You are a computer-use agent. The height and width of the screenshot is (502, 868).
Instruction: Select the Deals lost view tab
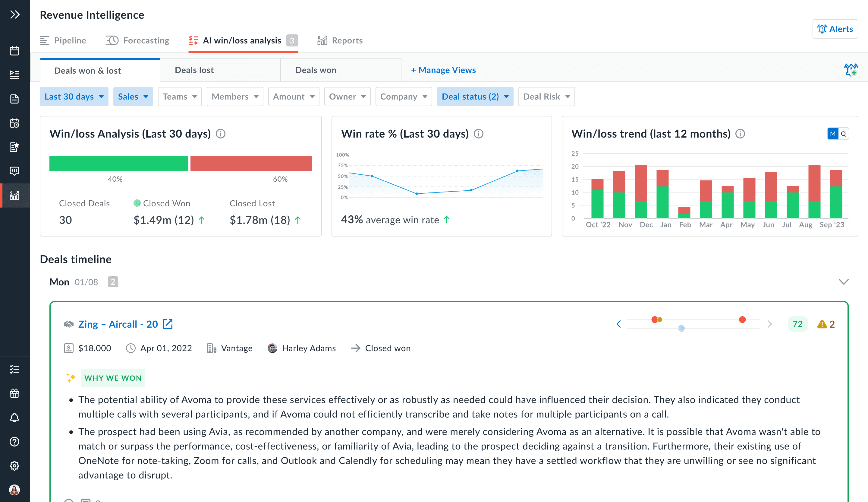[x=194, y=70]
